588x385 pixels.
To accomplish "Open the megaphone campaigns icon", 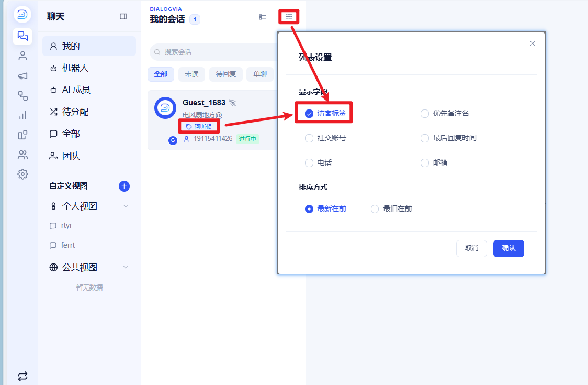I will click(x=22, y=76).
